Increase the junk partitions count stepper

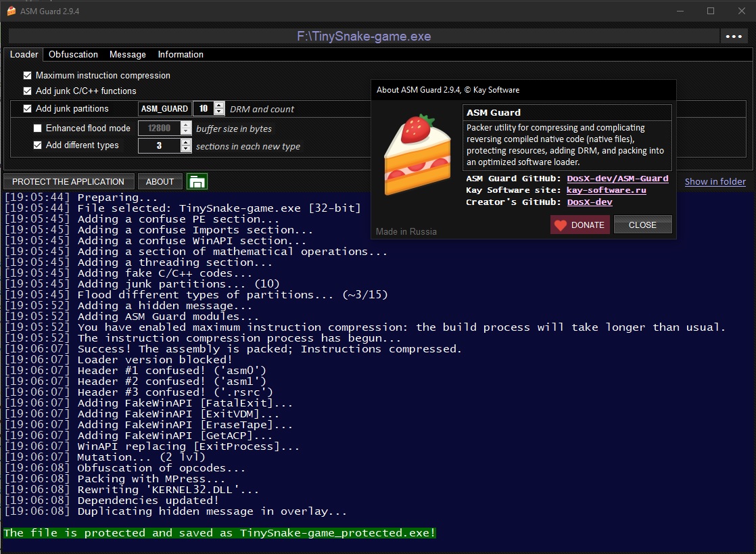click(219, 106)
